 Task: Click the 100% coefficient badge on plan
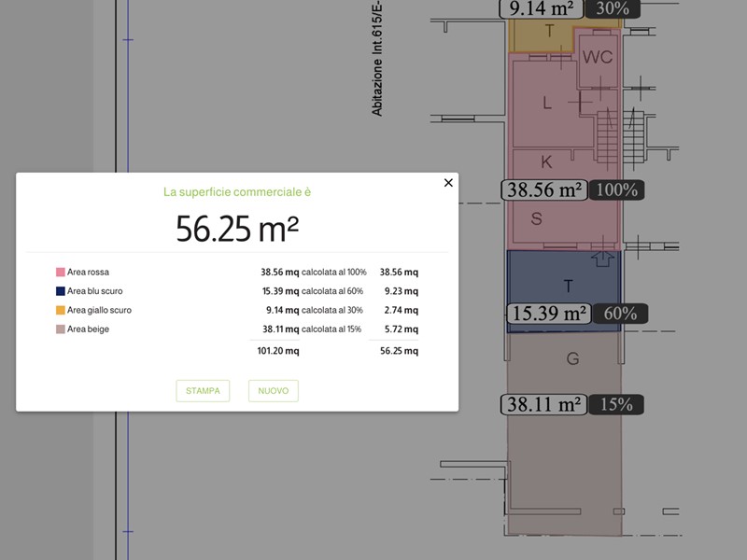(x=616, y=190)
